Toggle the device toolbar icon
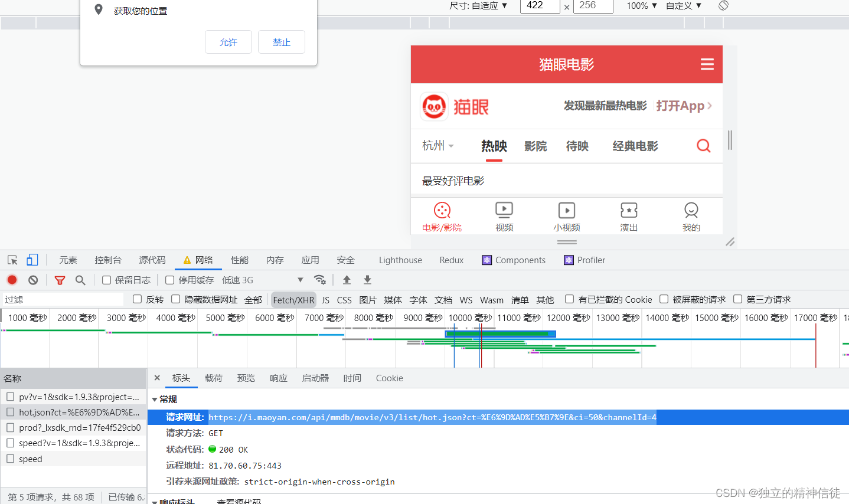This screenshot has height=504, width=849. pyautogui.click(x=32, y=260)
